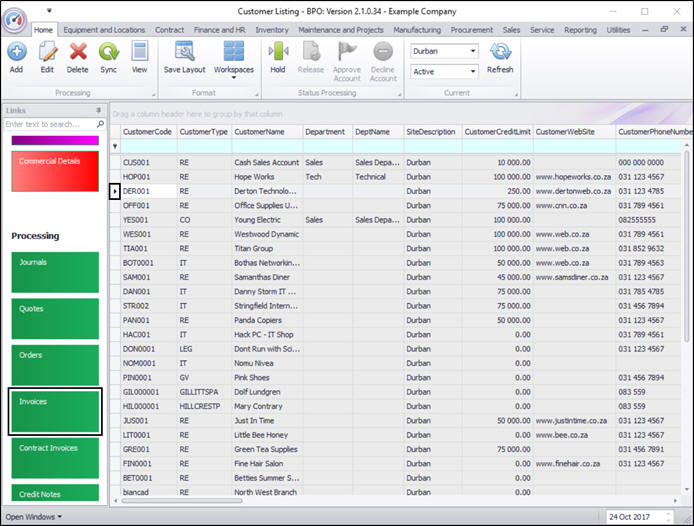Click the Hold status icon
This screenshot has height=526, width=694.
click(x=277, y=51)
